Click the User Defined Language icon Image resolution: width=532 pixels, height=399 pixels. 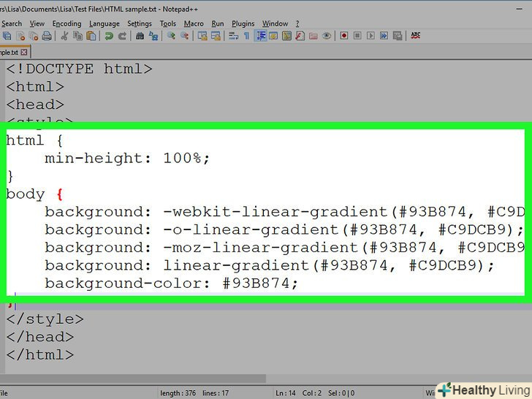(x=273, y=36)
